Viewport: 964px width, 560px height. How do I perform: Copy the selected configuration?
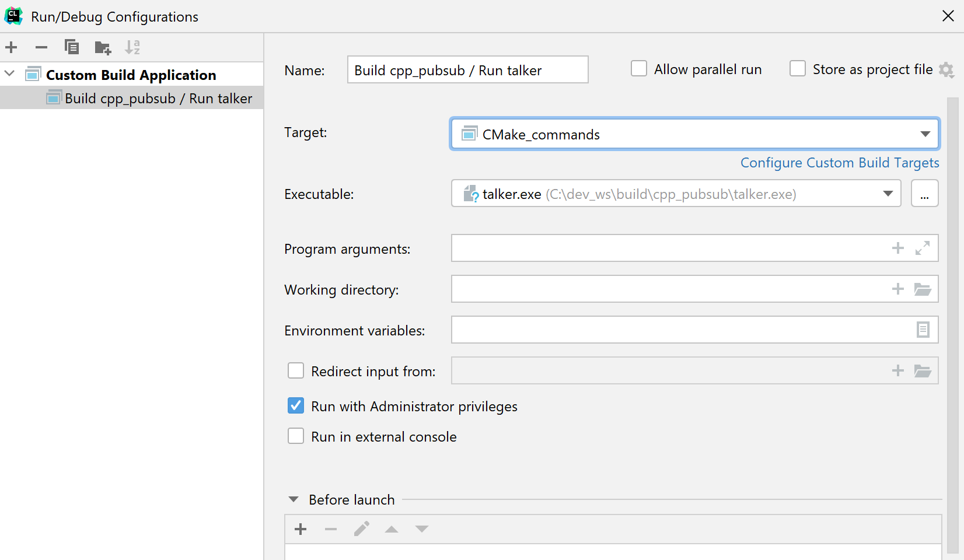[x=71, y=47]
